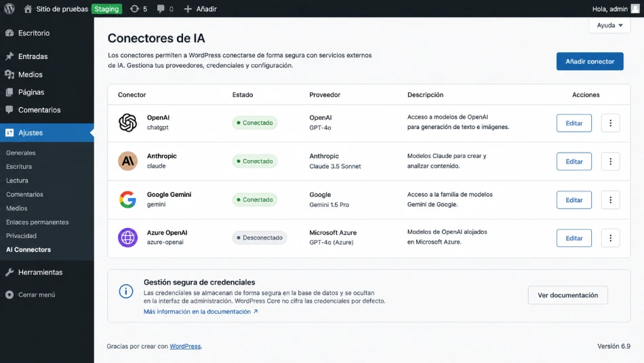Open more options for Google Gemini row
Image resolution: width=644 pixels, height=363 pixels.
(610, 199)
